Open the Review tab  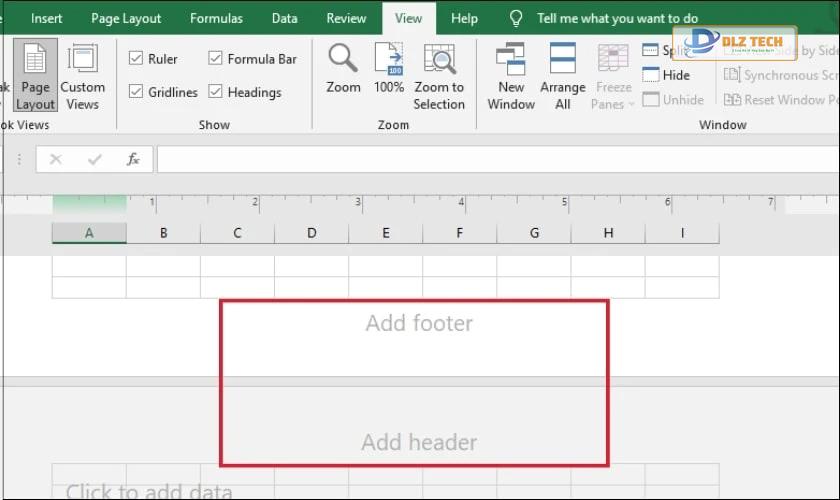346,18
